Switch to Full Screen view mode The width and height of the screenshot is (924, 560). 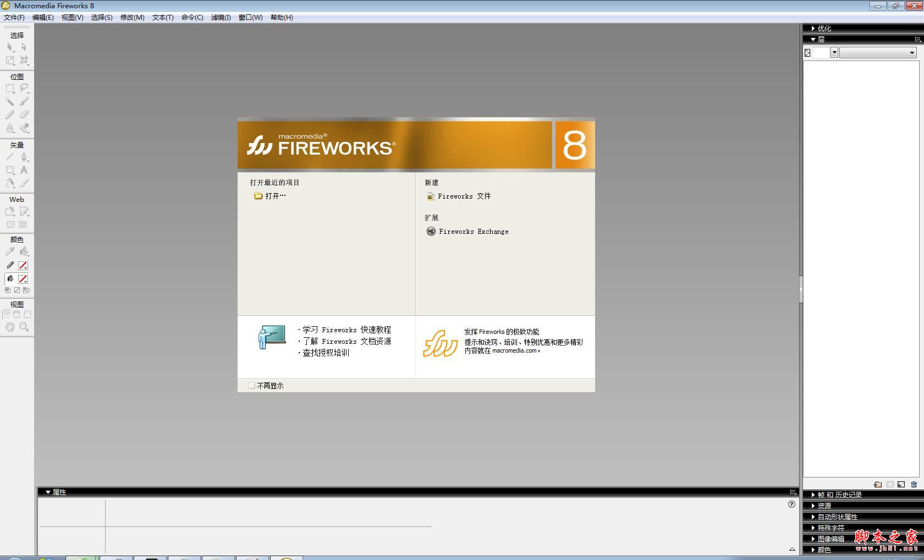coord(27,315)
